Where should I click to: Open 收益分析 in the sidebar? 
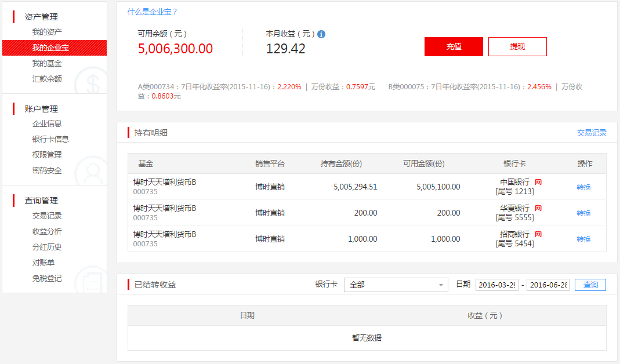click(47, 231)
